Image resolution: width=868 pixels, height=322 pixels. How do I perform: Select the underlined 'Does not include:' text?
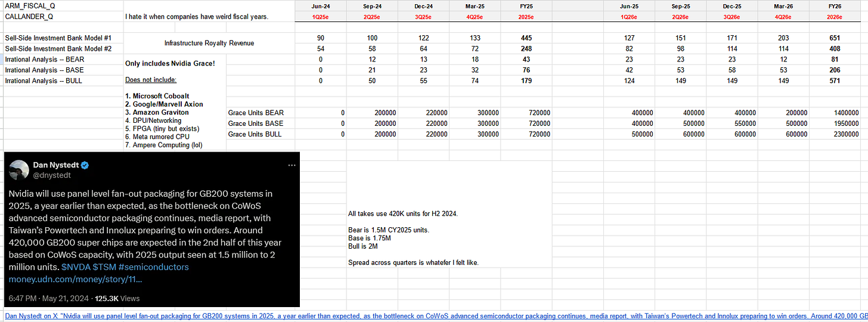click(x=151, y=80)
